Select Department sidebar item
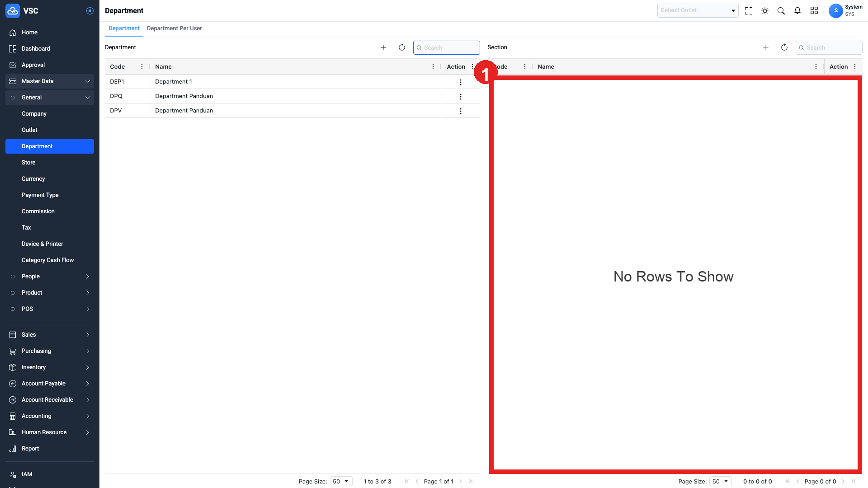The width and height of the screenshot is (868, 488). (x=50, y=146)
